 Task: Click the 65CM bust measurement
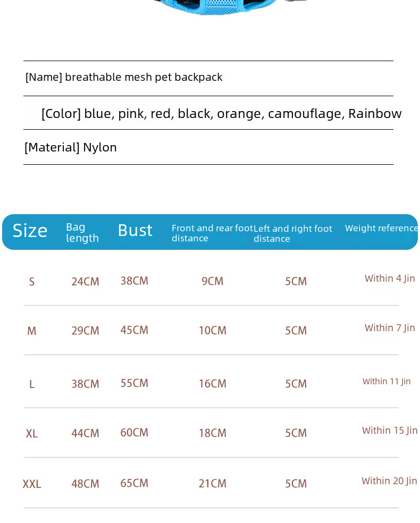click(134, 483)
